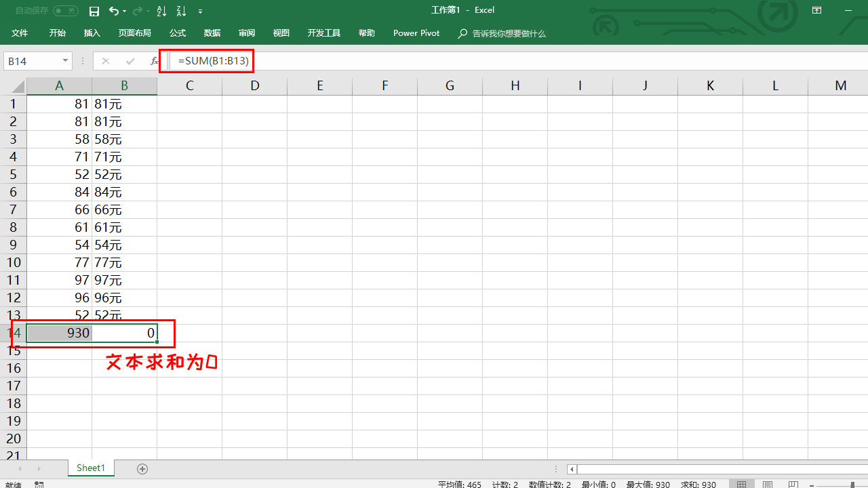Open the 公式 Formulas tab
Viewport: 868px width, 488px height.
[178, 33]
